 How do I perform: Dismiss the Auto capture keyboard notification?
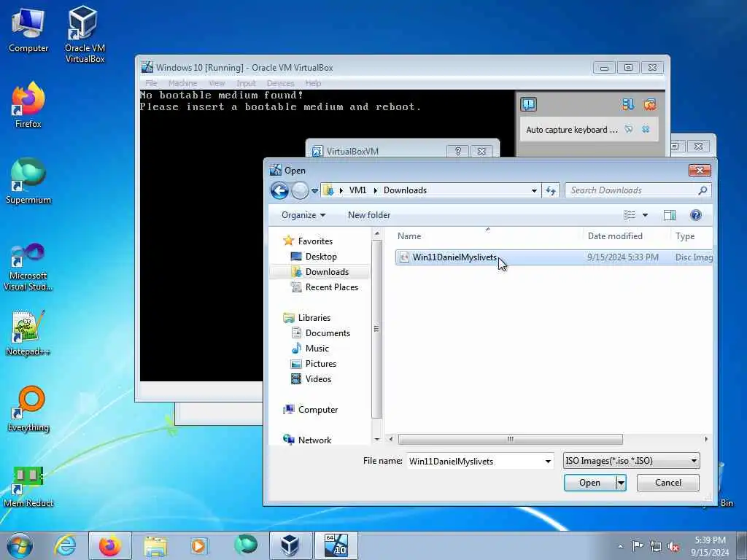pyautogui.click(x=646, y=130)
